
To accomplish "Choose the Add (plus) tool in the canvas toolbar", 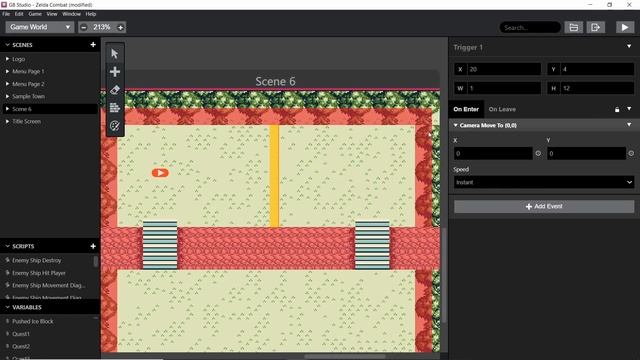I will coord(115,72).
